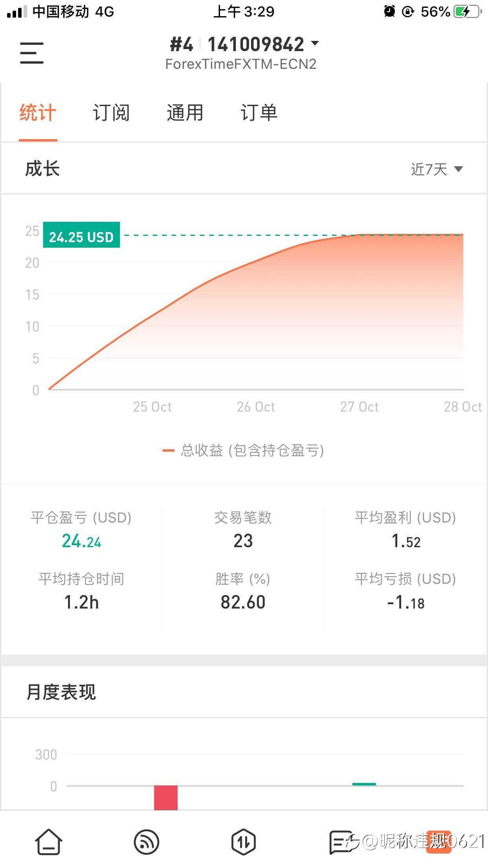Tap the 平仓盈亏 24.24 value
This screenshot has height=868, width=488.
click(x=81, y=541)
